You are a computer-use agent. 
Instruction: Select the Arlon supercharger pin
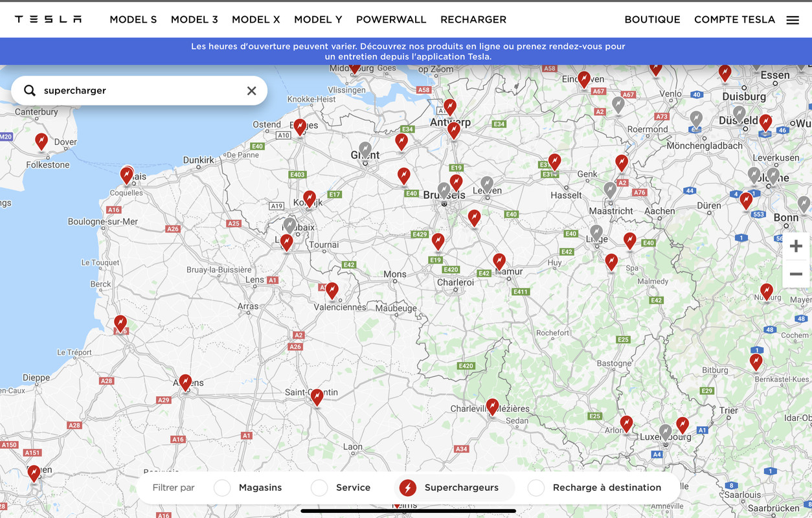point(626,424)
